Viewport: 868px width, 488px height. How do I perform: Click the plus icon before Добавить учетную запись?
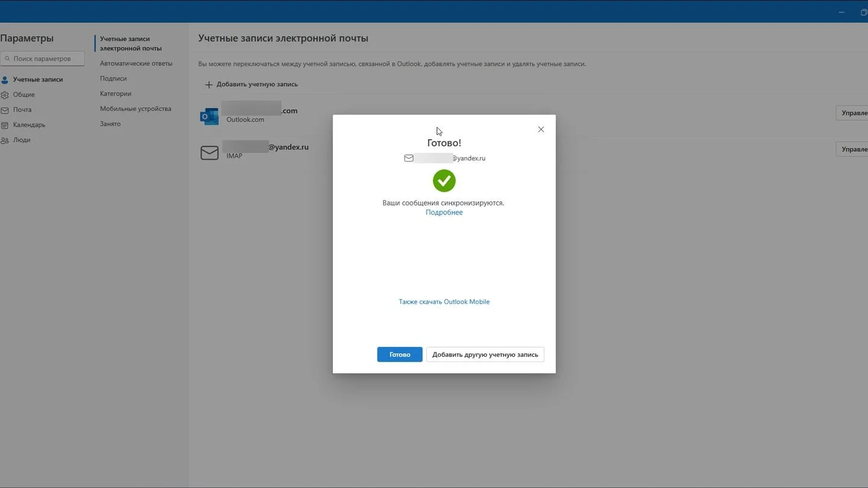pyautogui.click(x=209, y=85)
